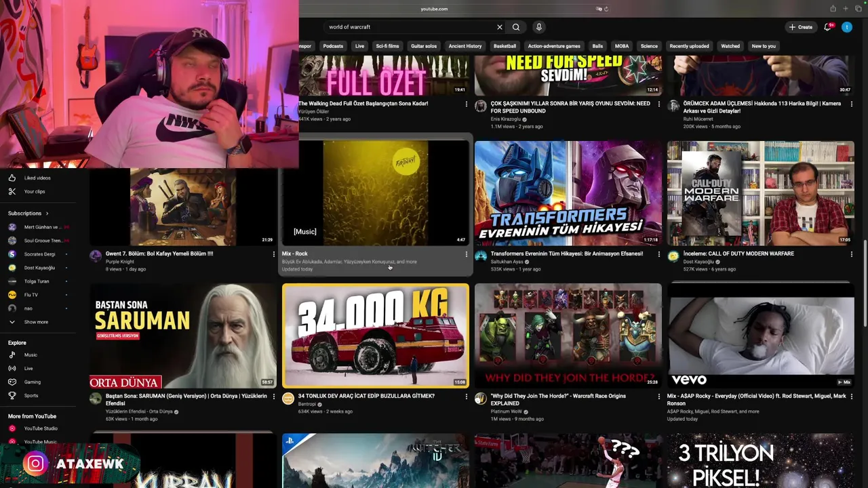
Task: Play the Başṭan Sona Saruman thumbnail
Action: pos(183,335)
